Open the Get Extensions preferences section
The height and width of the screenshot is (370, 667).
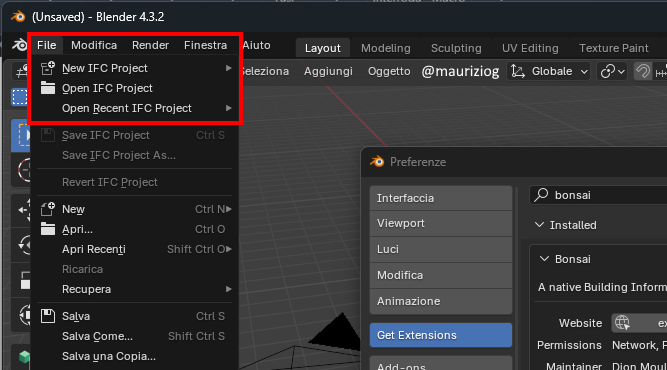pyautogui.click(x=441, y=335)
